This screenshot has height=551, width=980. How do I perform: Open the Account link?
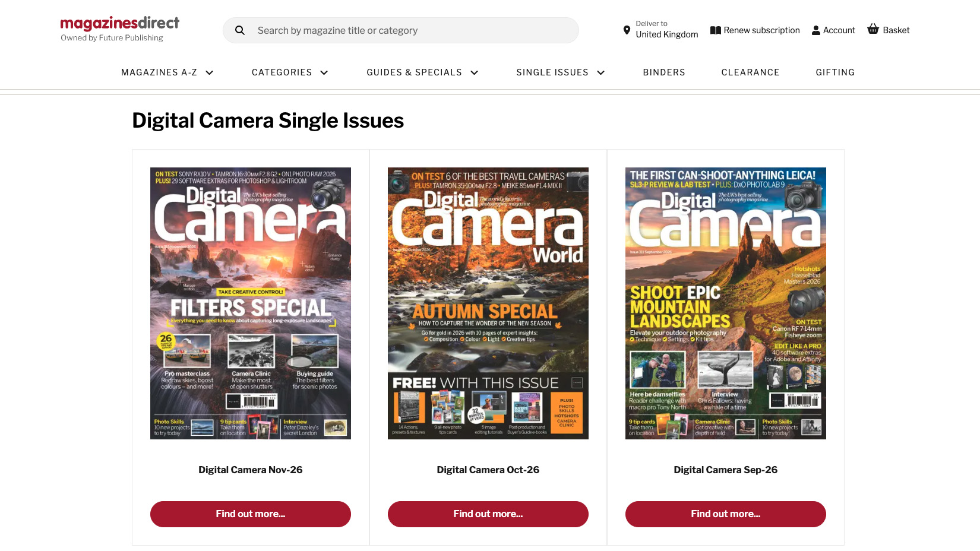(839, 30)
